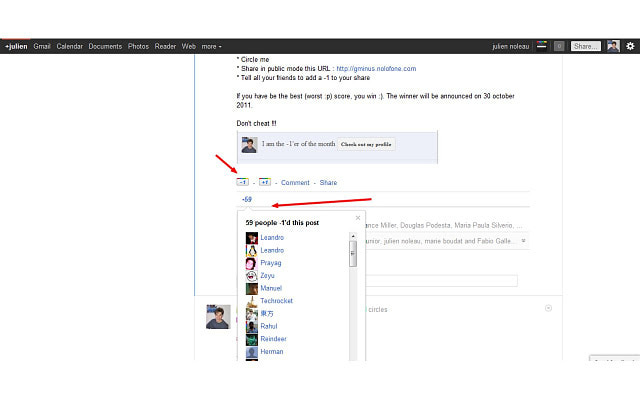Screen dimensions: 640x400
Task: Click the 'Check out my profile' button
Action: (365, 144)
